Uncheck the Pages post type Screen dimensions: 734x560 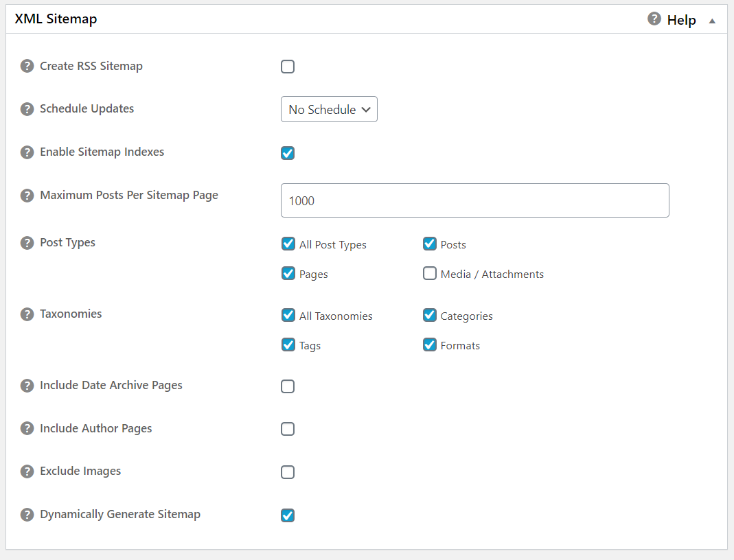tap(288, 273)
